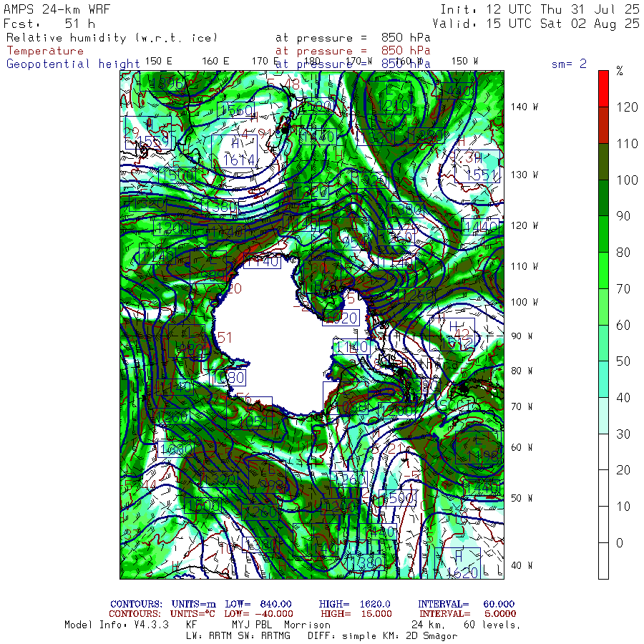The height and width of the screenshot is (644, 644).
Task: Click the "H 1614" high-center label on map
Action: (x=235, y=151)
